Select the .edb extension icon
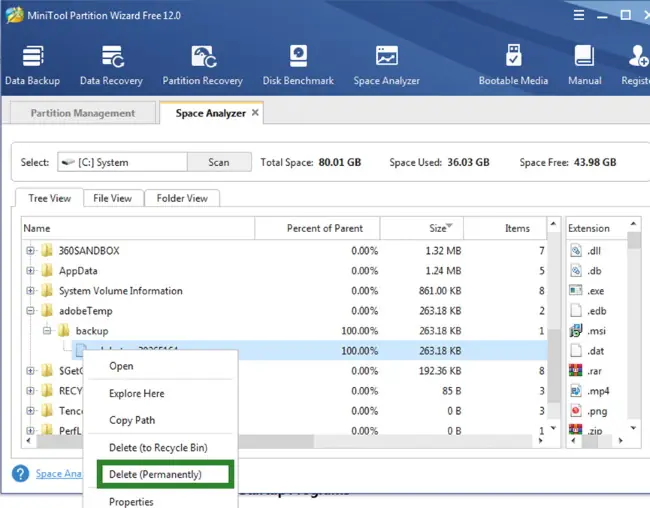This screenshot has width=650, height=508. (x=576, y=310)
